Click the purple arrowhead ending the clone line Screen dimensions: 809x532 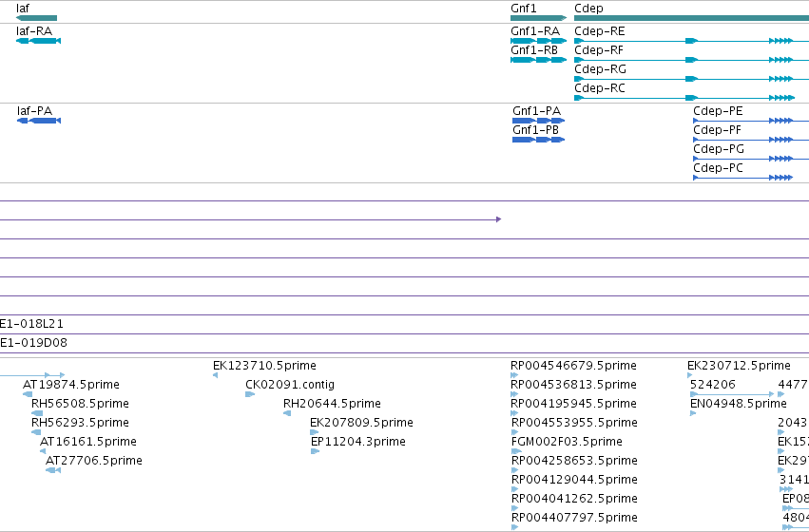click(498, 219)
